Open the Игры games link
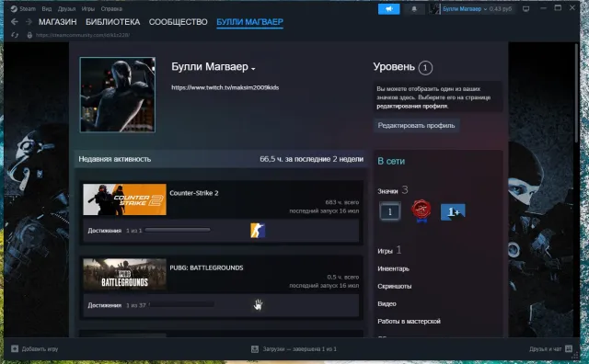589x364 pixels. pos(385,251)
